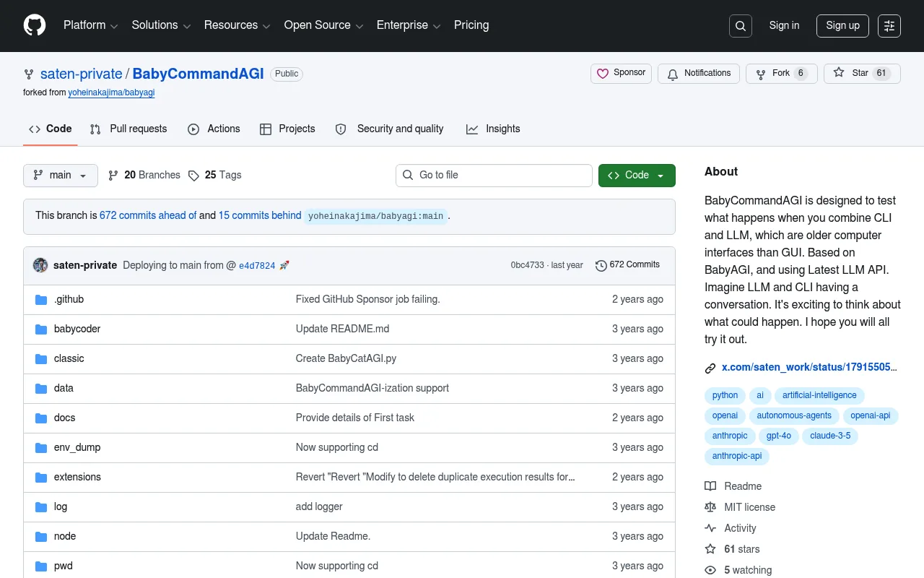Select the autonomous-agents topic tag
This screenshot has height=578, width=924.
pos(794,415)
